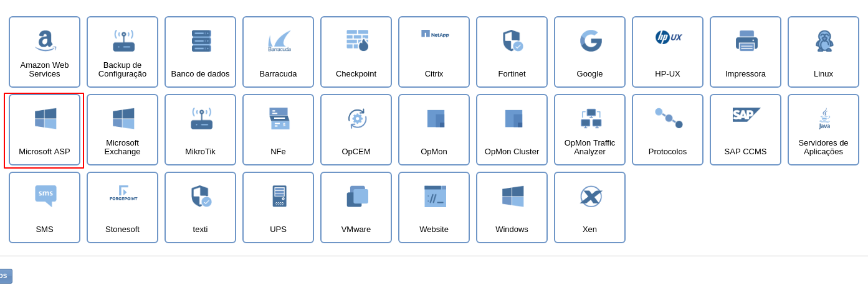
Task: Select the Amazon Web Services tile
Action: click(44, 52)
